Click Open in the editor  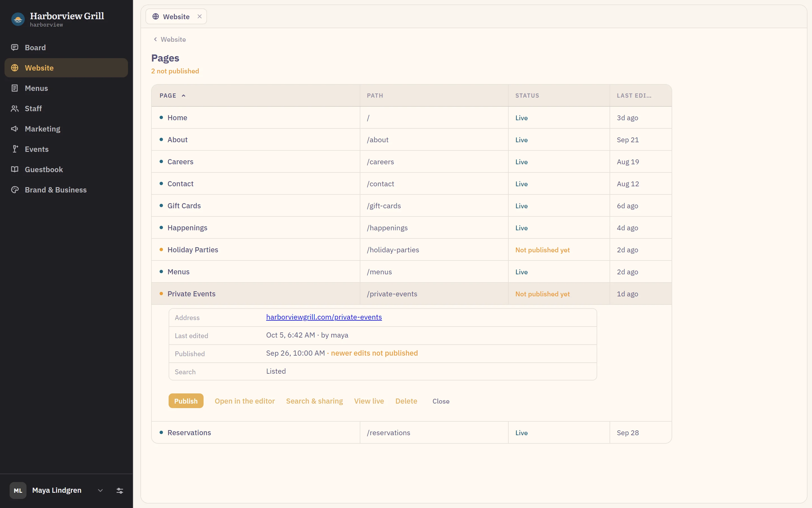245,401
